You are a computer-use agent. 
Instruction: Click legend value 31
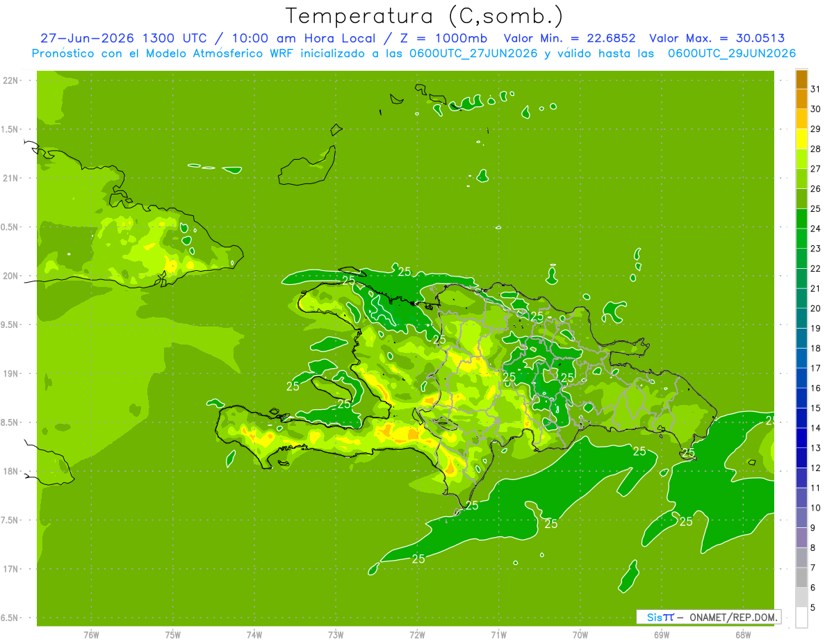pos(816,90)
